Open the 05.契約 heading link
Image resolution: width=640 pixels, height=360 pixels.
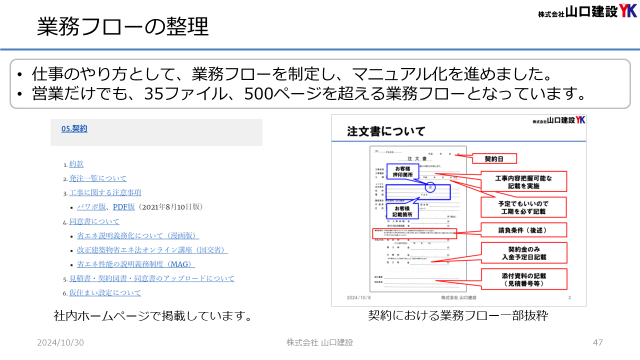[x=74, y=129]
